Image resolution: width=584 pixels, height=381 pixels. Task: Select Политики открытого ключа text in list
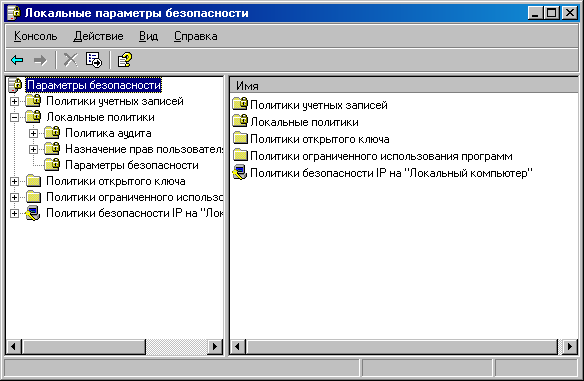click(x=320, y=139)
